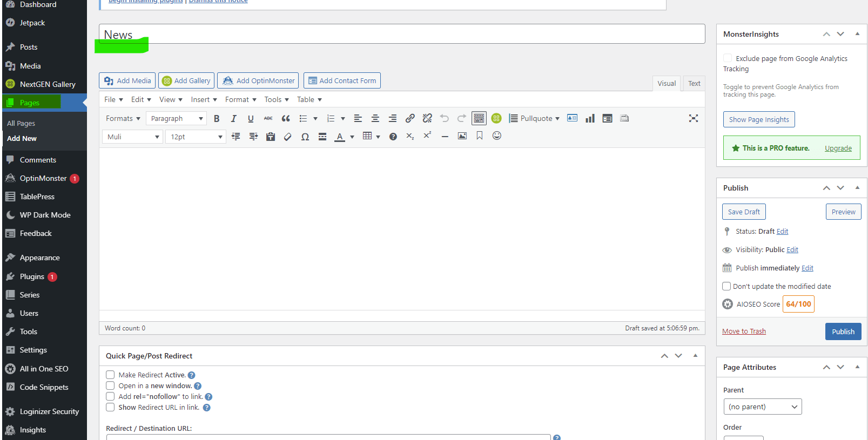Toggle bold formatting in the editor

217,119
